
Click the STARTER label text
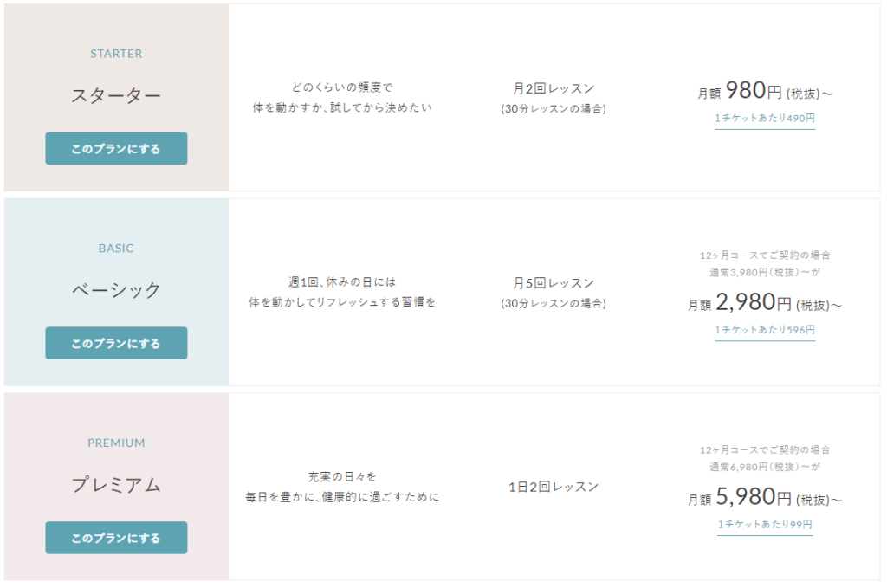click(x=116, y=54)
